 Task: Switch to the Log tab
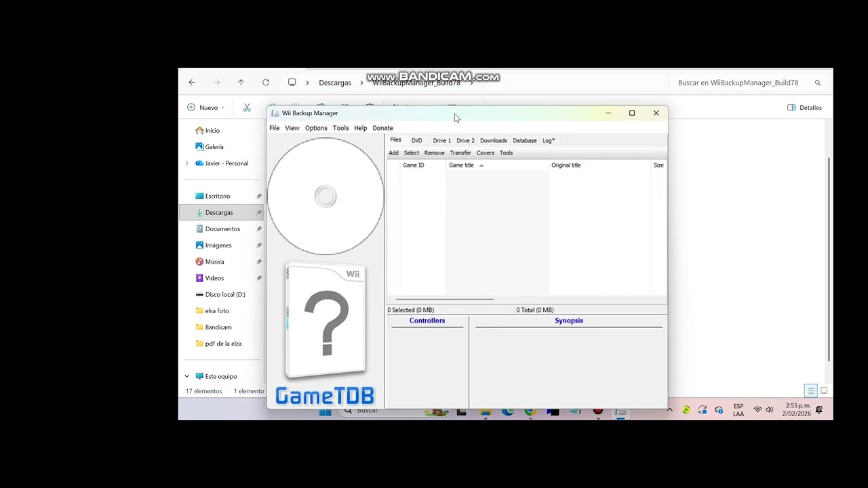click(549, 140)
